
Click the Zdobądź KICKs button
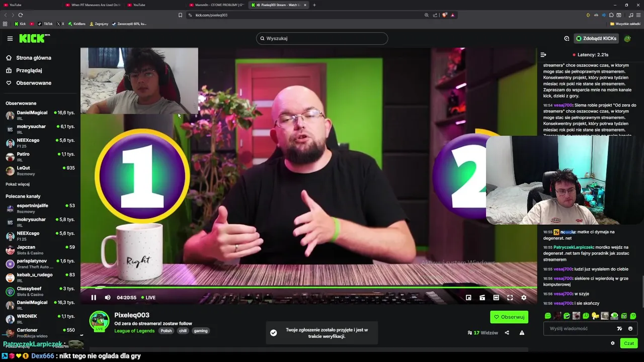(x=596, y=38)
